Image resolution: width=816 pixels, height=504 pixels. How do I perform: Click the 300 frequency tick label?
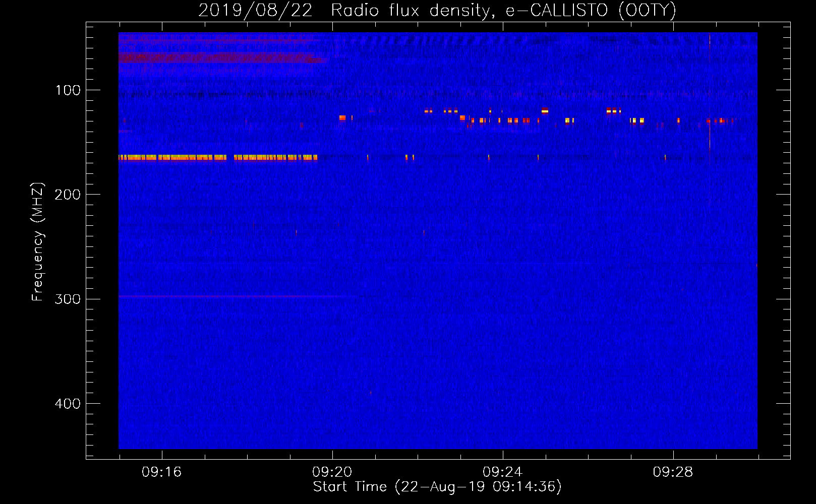coord(67,299)
